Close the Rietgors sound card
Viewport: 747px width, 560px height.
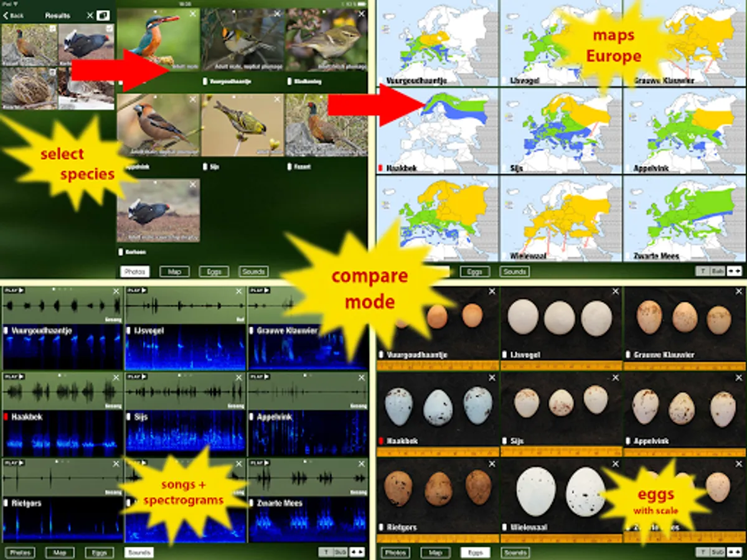tap(116, 464)
